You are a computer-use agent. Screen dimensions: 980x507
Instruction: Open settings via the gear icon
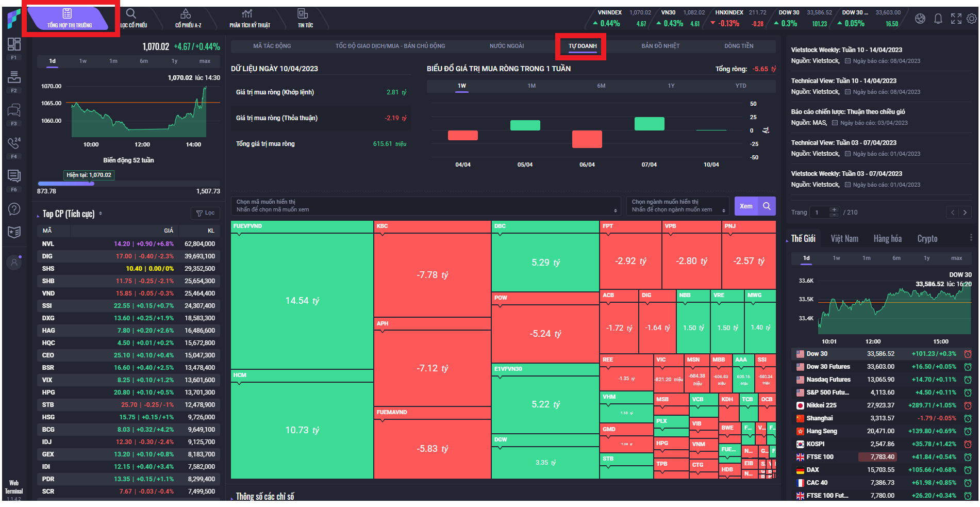point(972,19)
